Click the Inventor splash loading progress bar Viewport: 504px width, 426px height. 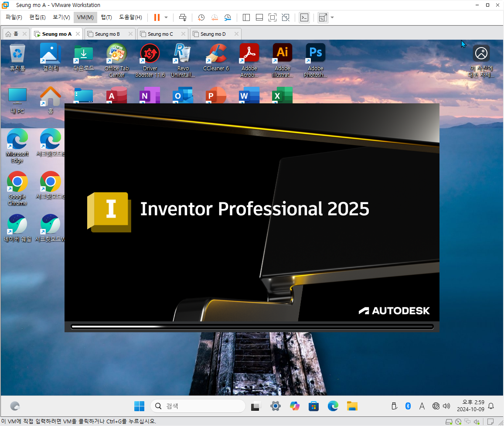(252, 327)
